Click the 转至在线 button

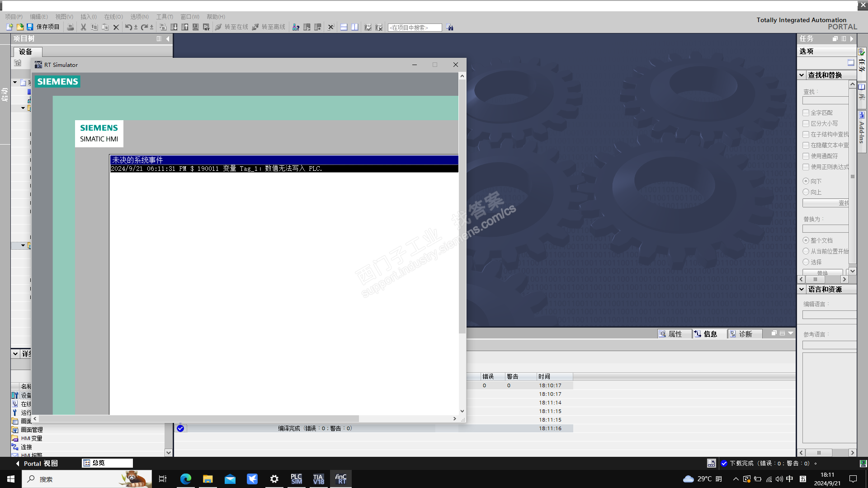(231, 27)
